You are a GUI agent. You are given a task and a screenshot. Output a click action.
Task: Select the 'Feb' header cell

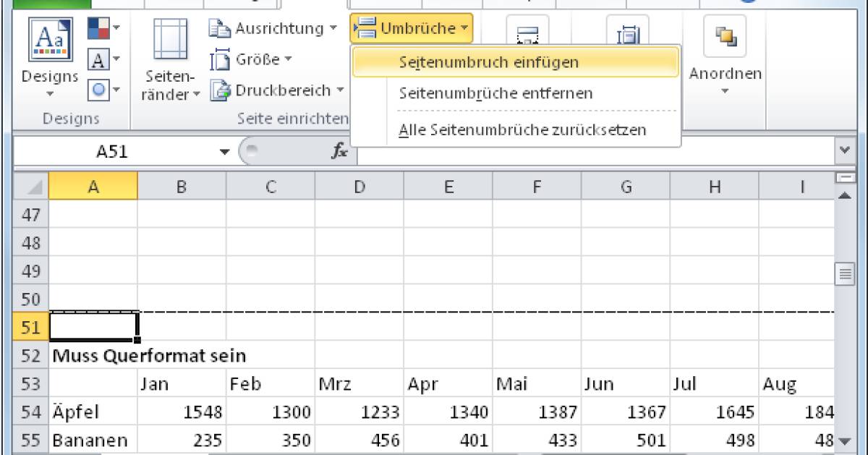pyautogui.click(x=271, y=384)
